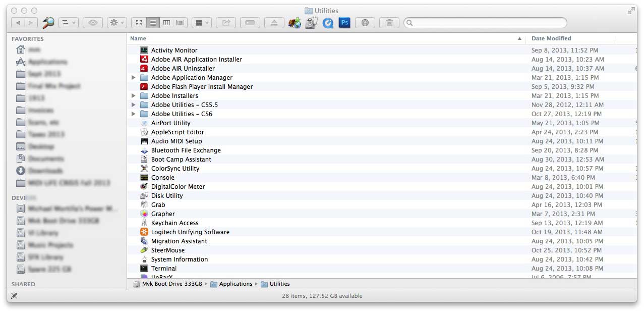
Task: Click the Share toolbar button
Action: click(x=226, y=23)
